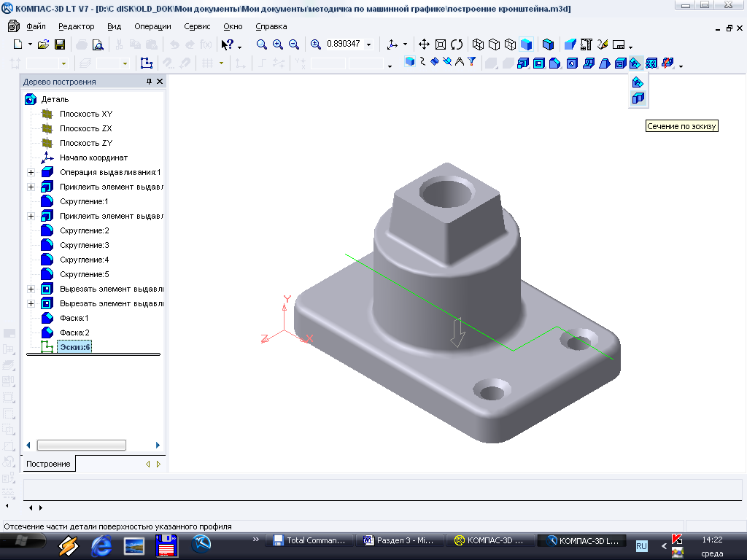Click the zoom by scale icon
Image resolution: width=747 pixels, height=560 pixels.
tap(315, 44)
